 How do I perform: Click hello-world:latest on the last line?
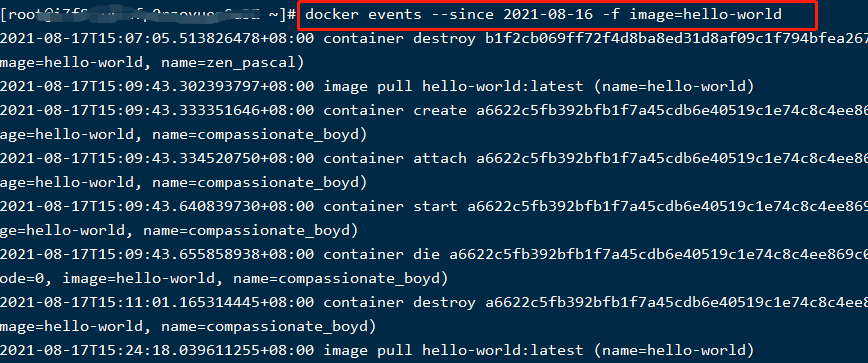click(x=503, y=350)
